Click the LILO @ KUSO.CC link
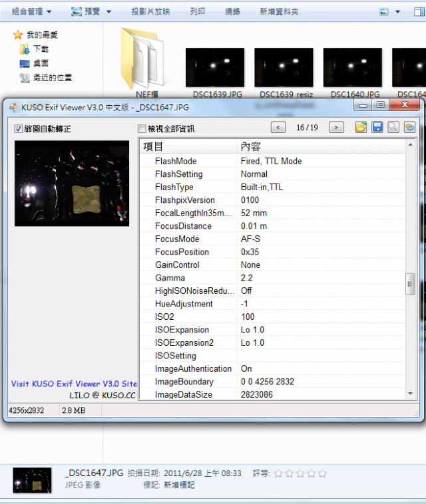The height and width of the screenshot is (504, 426). pos(103,395)
